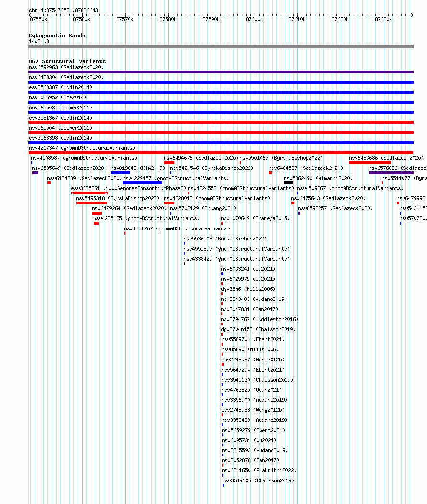
Task: Open nsv5501067 (ByrskaBishop2022) label
Action: 281,158
